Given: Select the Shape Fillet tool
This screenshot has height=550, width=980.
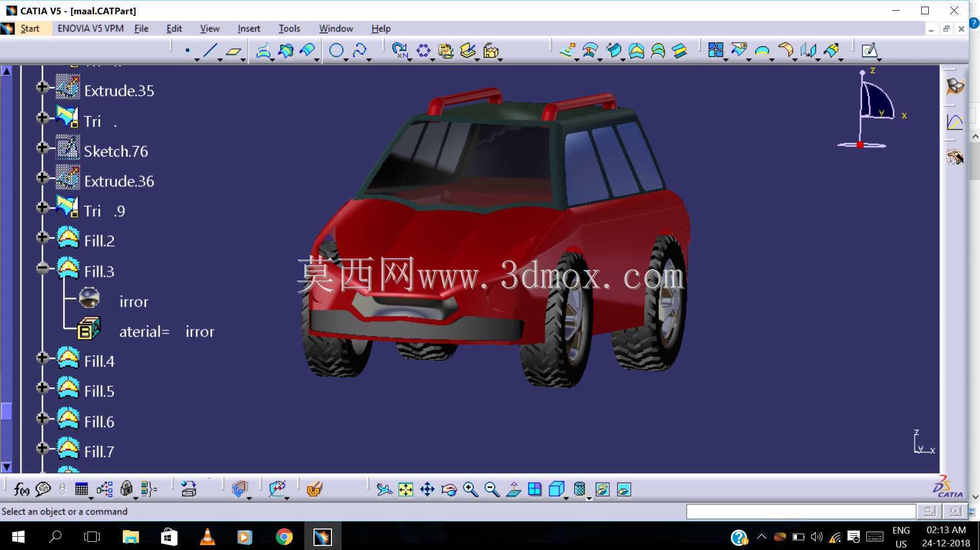Looking at the screenshot, I should [x=785, y=50].
